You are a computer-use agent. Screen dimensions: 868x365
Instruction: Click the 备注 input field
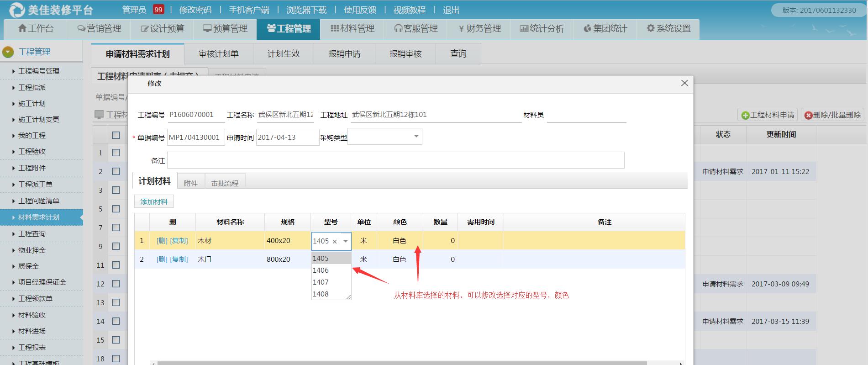point(395,160)
